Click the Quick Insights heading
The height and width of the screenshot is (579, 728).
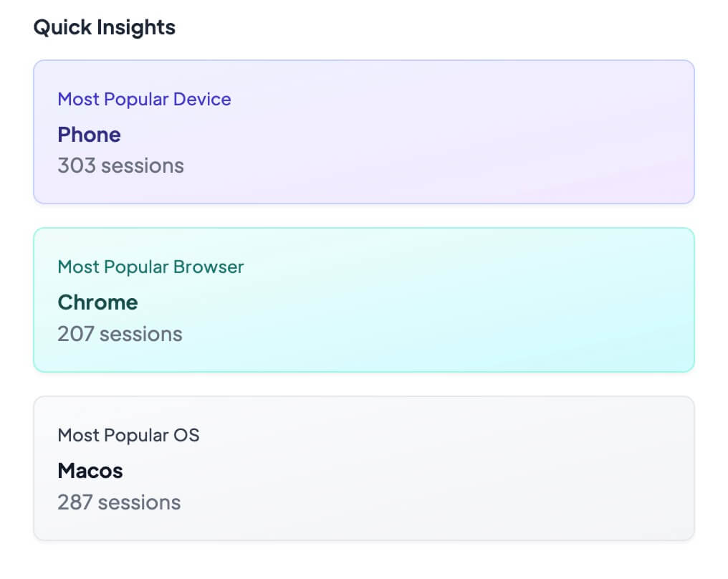(104, 28)
